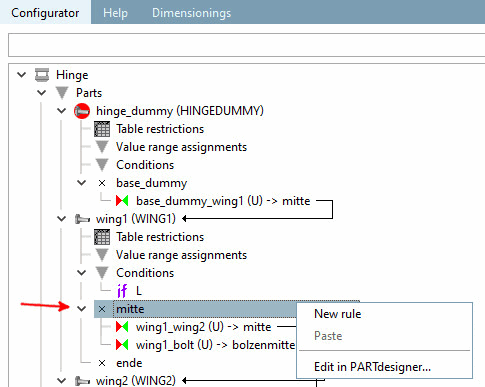
Task: Collapse the Hinge root node
Action: coord(22,75)
